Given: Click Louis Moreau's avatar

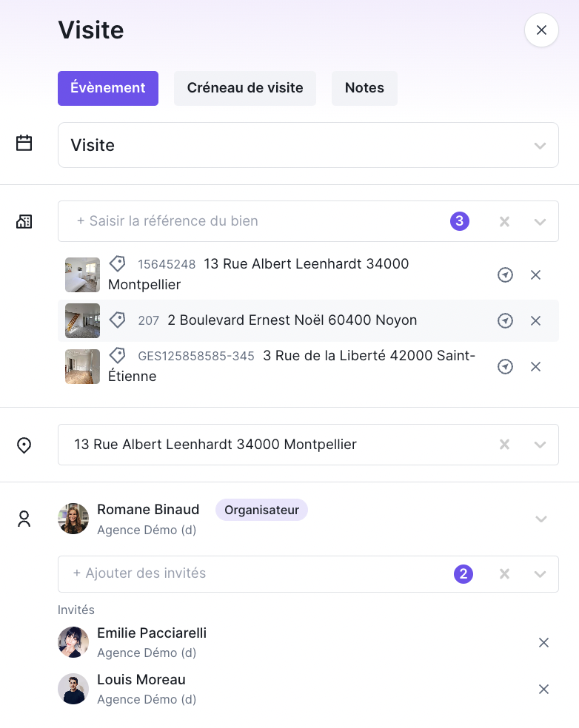Looking at the screenshot, I should tap(73, 689).
